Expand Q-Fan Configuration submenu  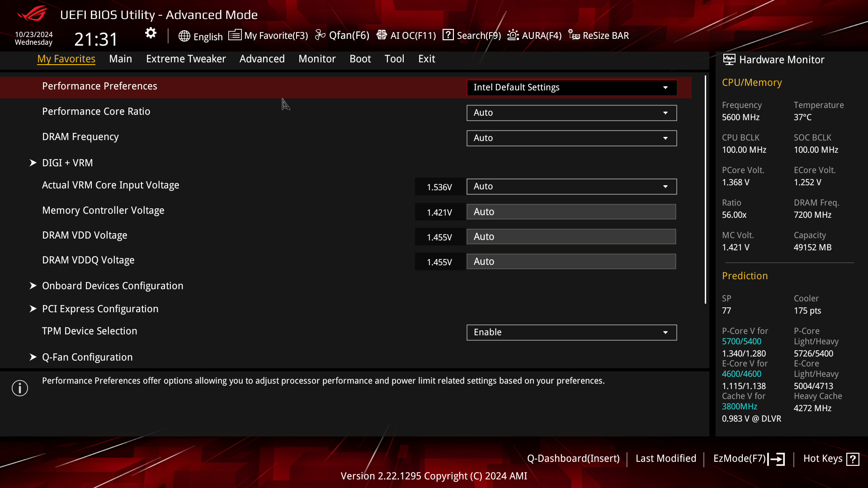pos(87,357)
